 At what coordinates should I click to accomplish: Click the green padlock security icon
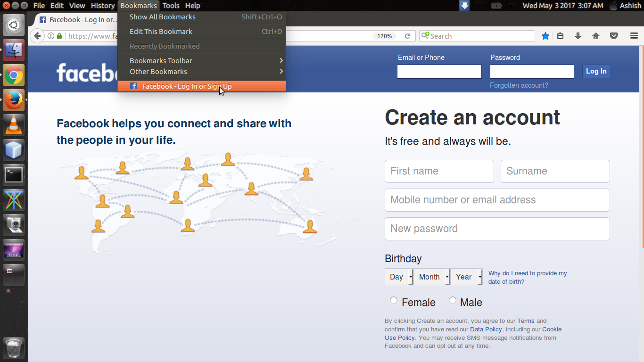[x=59, y=36]
